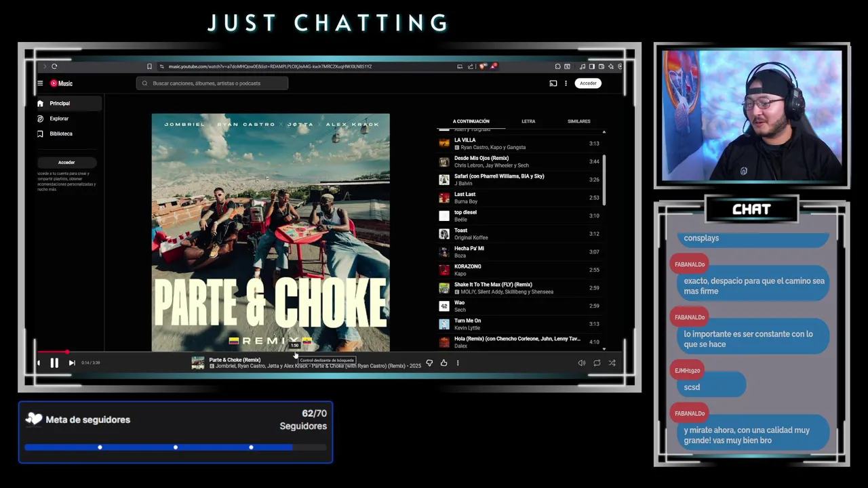This screenshot has height=488, width=868.
Task: Play KORAZONG by Kapo
Action: click(519, 270)
